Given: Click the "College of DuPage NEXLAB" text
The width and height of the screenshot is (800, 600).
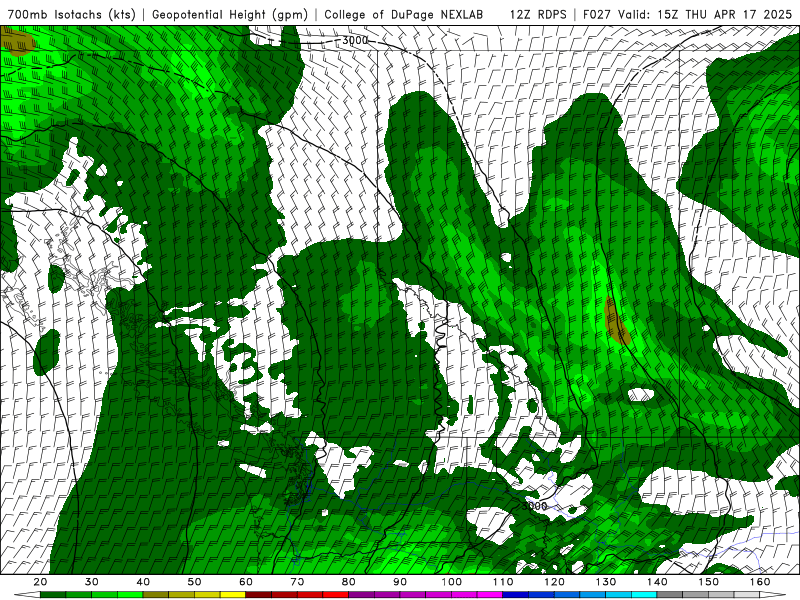Looking at the screenshot, I should [404, 14].
